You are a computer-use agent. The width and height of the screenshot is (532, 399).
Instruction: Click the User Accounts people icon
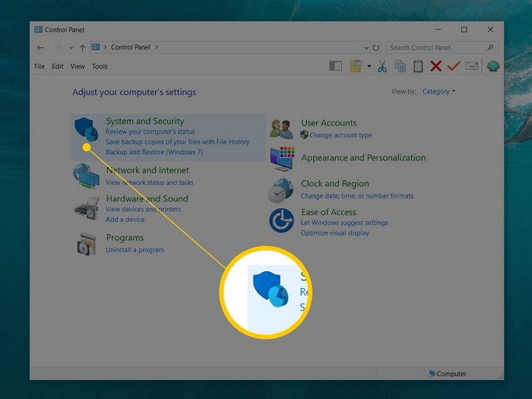point(281,129)
